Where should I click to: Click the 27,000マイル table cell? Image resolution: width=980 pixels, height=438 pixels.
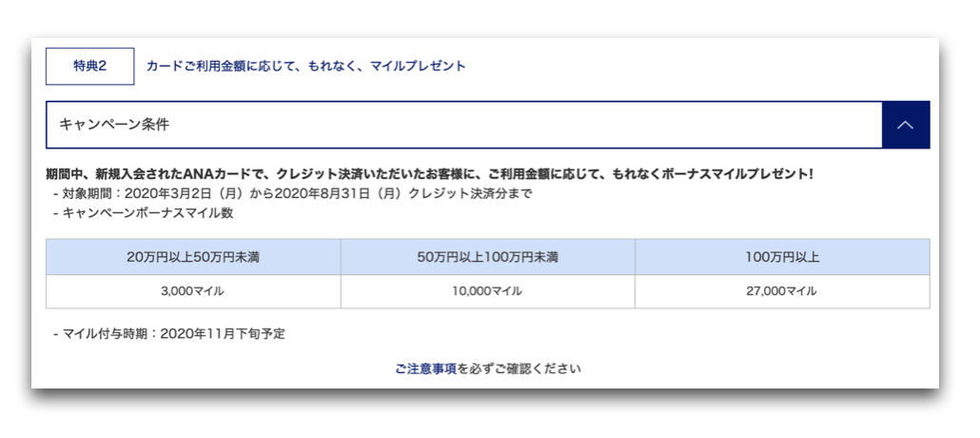point(782,291)
